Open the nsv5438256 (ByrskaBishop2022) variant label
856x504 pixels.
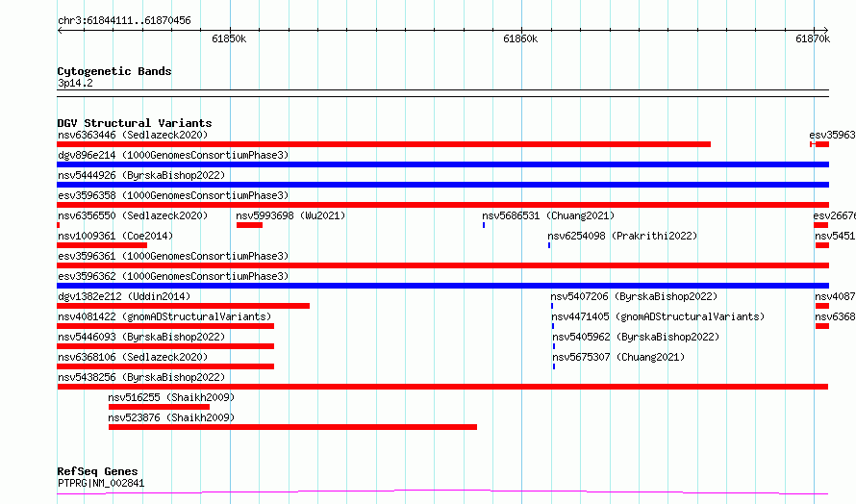pyautogui.click(x=141, y=377)
